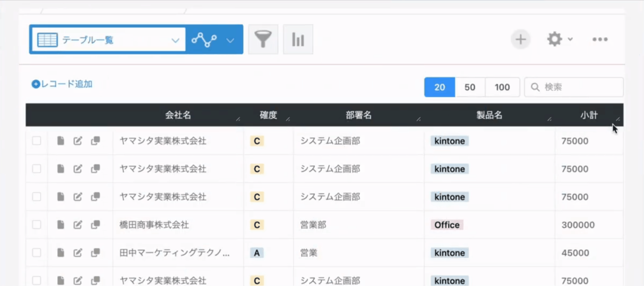Click the Office product tag
This screenshot has height=286, width=644.
[447, 225]
